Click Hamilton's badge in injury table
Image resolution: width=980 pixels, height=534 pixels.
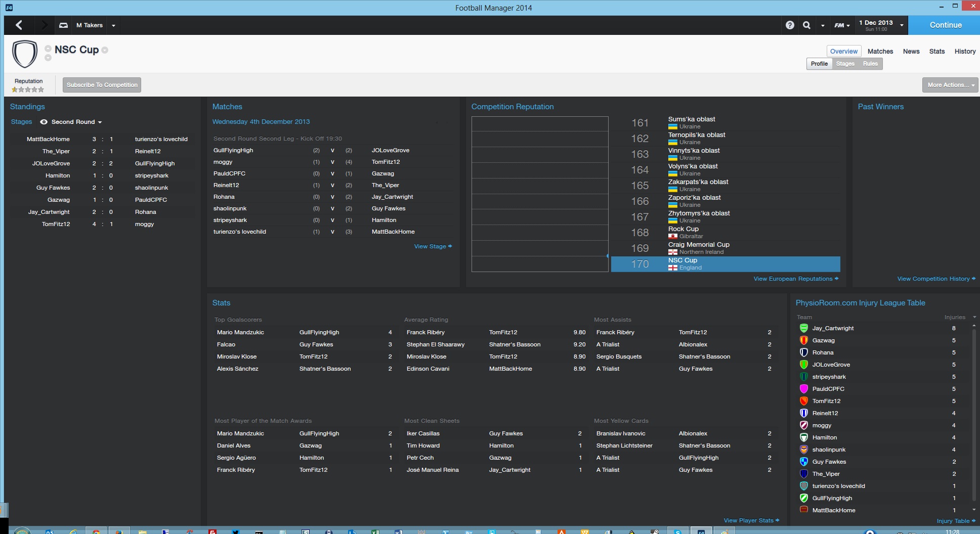(x=803, y=437)
